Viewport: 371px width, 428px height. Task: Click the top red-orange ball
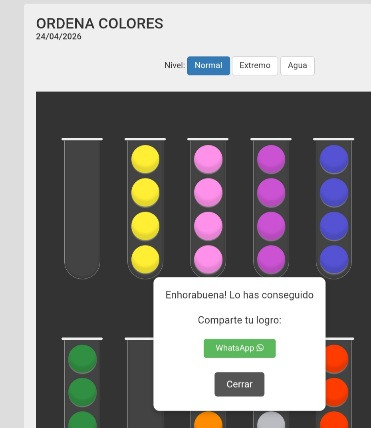coord(336,359)
